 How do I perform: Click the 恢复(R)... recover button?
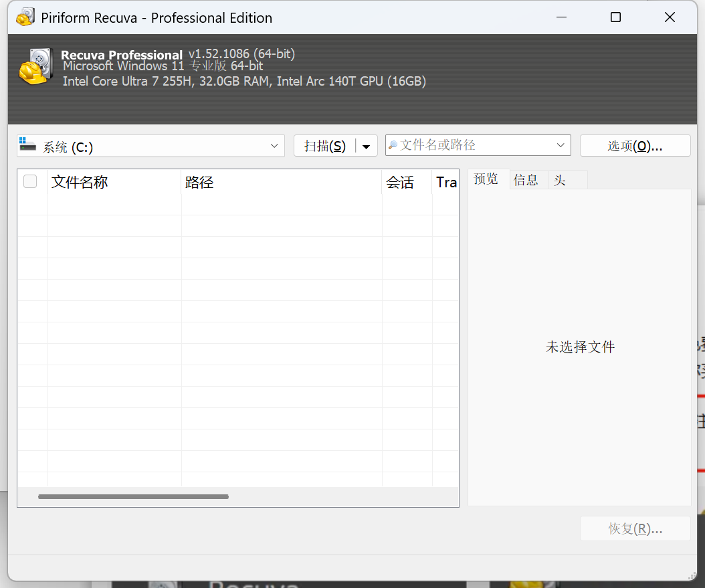[635, 528]
